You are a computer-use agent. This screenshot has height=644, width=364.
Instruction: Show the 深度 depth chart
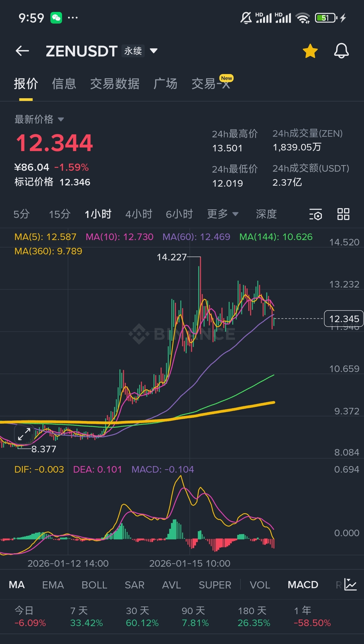pyautogui.click(x=266, y=214)
